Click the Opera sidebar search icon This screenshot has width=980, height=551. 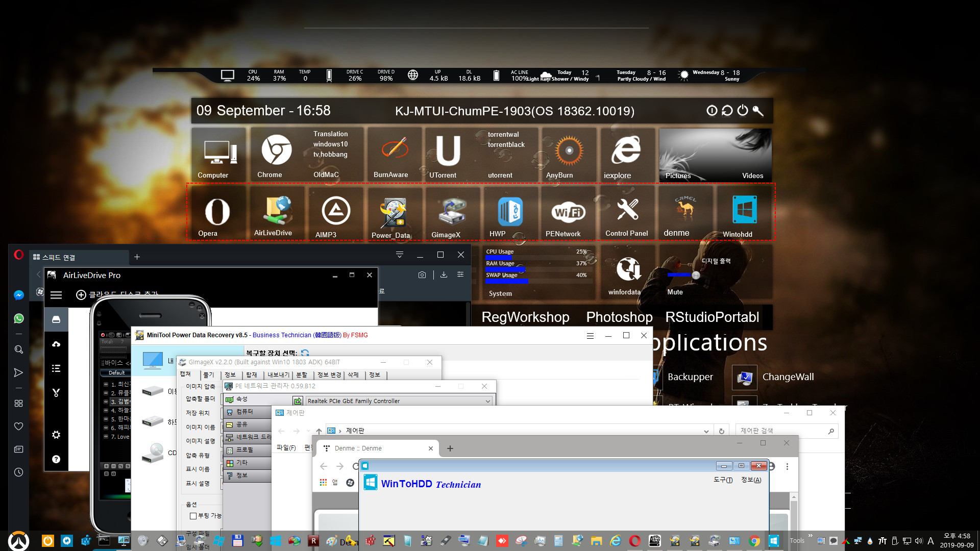click(x=19, y=349)
